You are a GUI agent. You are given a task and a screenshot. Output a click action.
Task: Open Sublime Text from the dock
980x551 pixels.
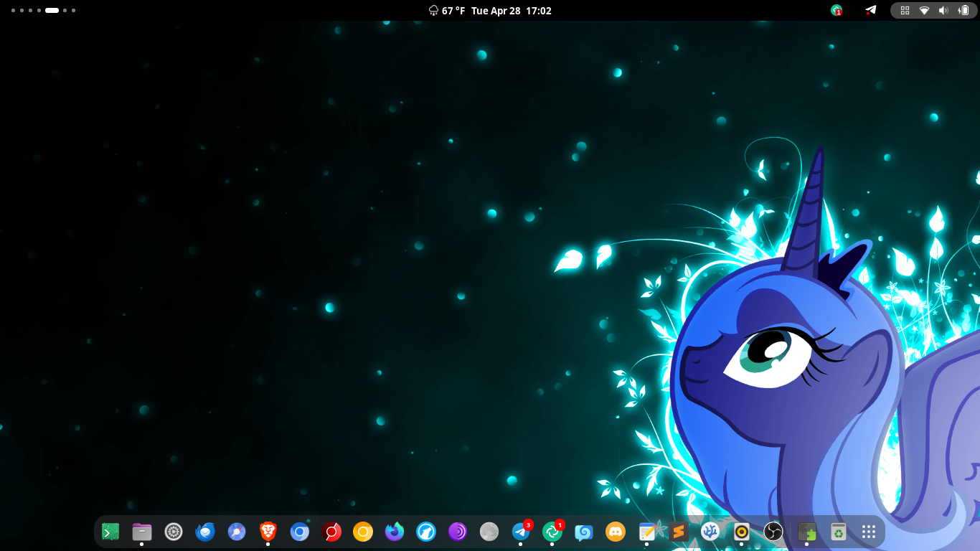click(679, 532)
